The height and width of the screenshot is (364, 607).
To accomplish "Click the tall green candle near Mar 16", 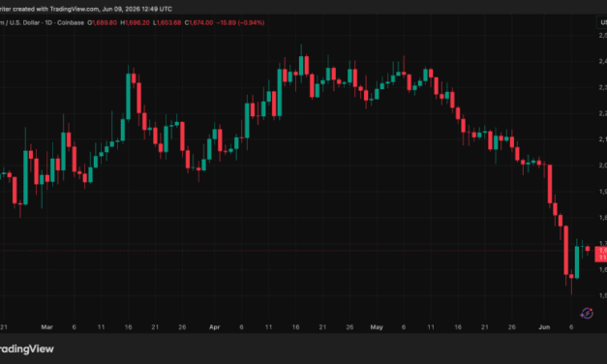I will [128, 96].
